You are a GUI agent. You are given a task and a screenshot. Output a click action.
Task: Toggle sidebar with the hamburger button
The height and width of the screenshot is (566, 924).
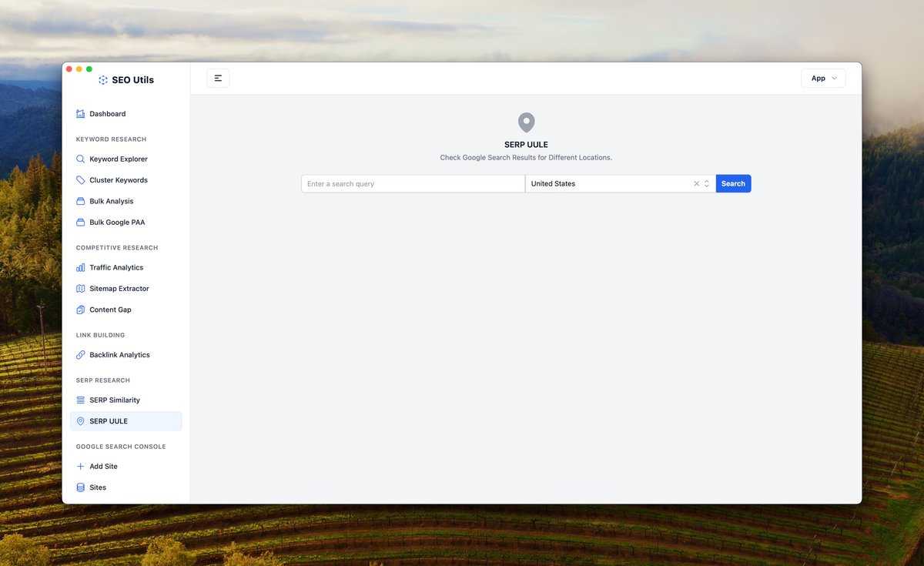pos(218,78)
